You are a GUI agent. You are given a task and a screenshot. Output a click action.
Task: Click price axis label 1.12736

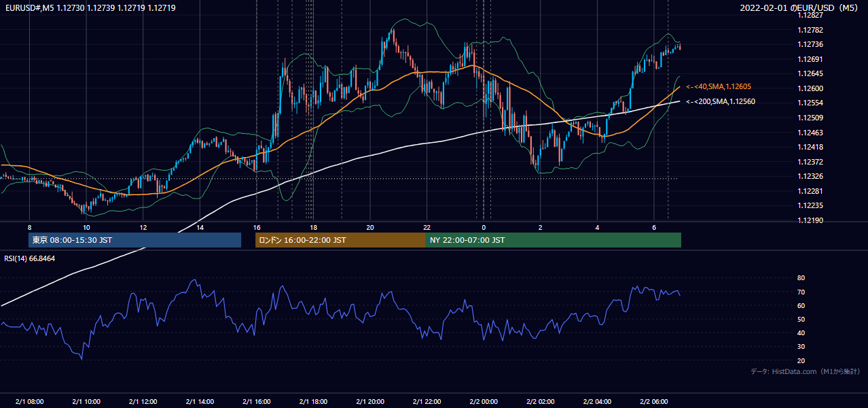[811, 44]
